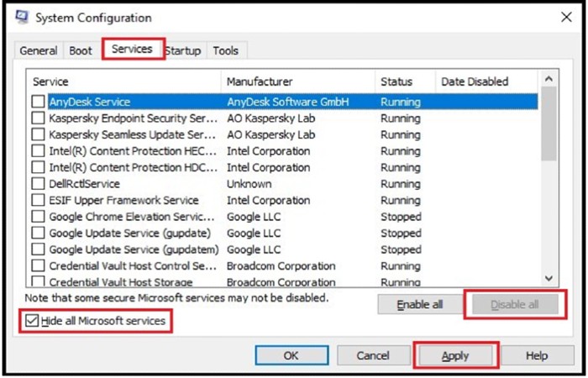Click the services list scrollbar thumb
Viewport: 588px width, 378px height.
click(x=549, y=123)
